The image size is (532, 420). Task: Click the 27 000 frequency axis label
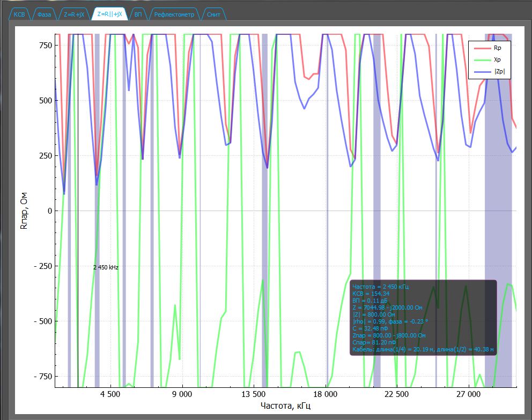[468, 395]
